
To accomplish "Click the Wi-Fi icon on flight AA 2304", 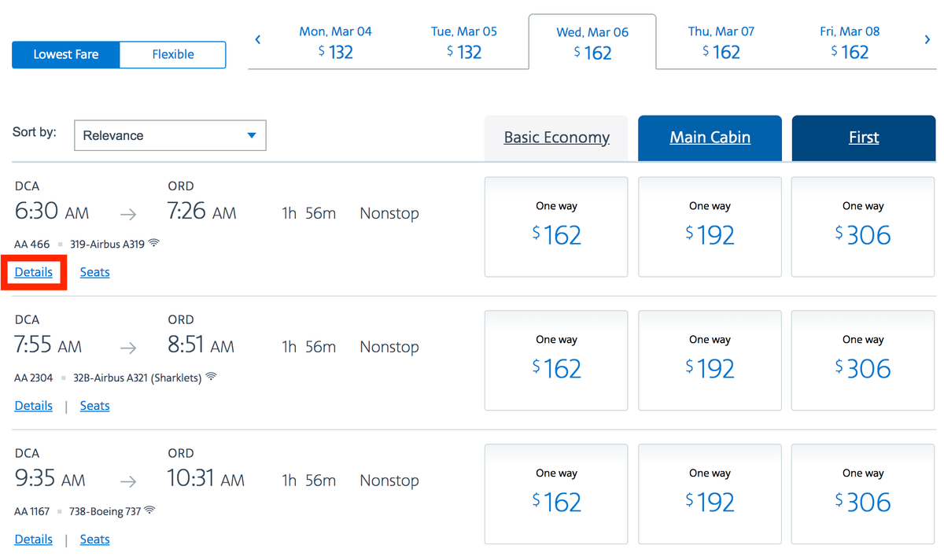I will [209, 376].
